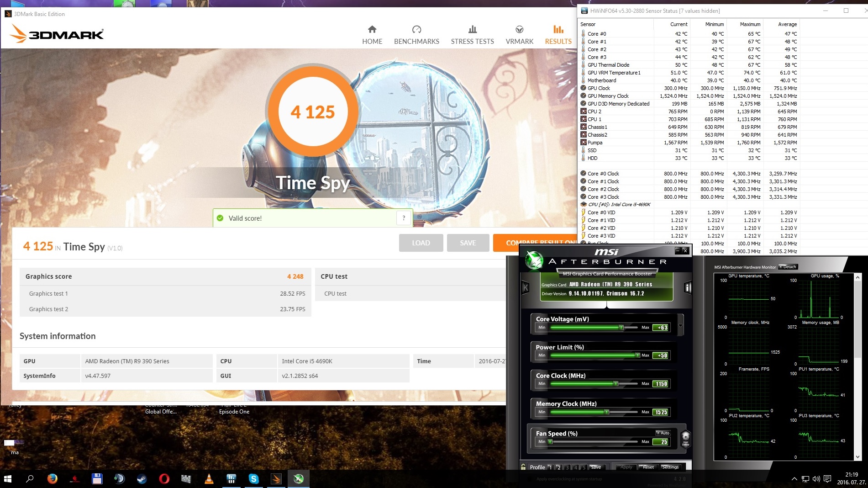Image resolution: width=868 pixels, height=488 pixels.
Task: Click the 3DMark logo
Action: tap(57, 34)
